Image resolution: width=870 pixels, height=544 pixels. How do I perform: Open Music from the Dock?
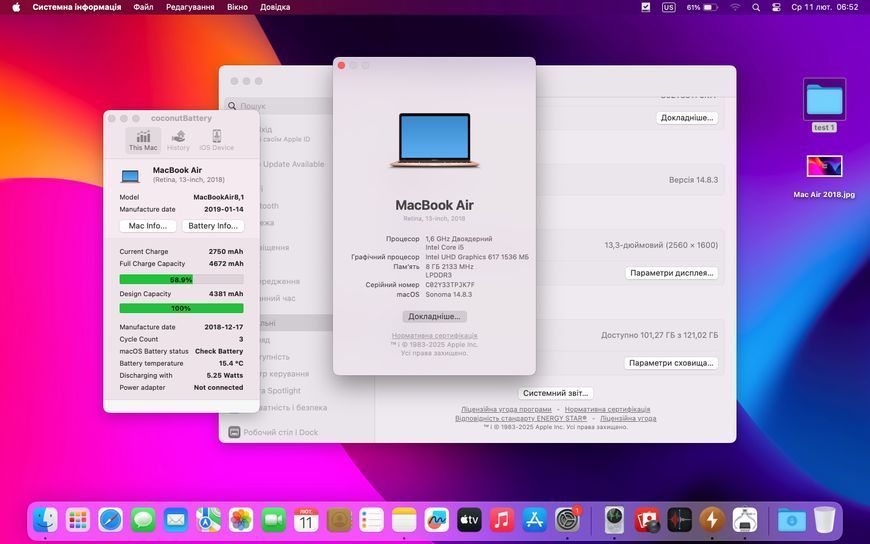point(502,520)
